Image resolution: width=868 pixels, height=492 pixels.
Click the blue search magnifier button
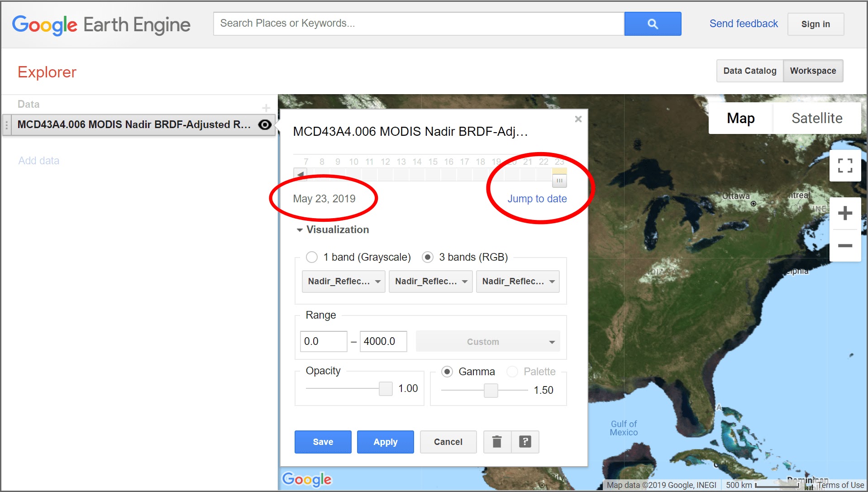click(653, 24)
